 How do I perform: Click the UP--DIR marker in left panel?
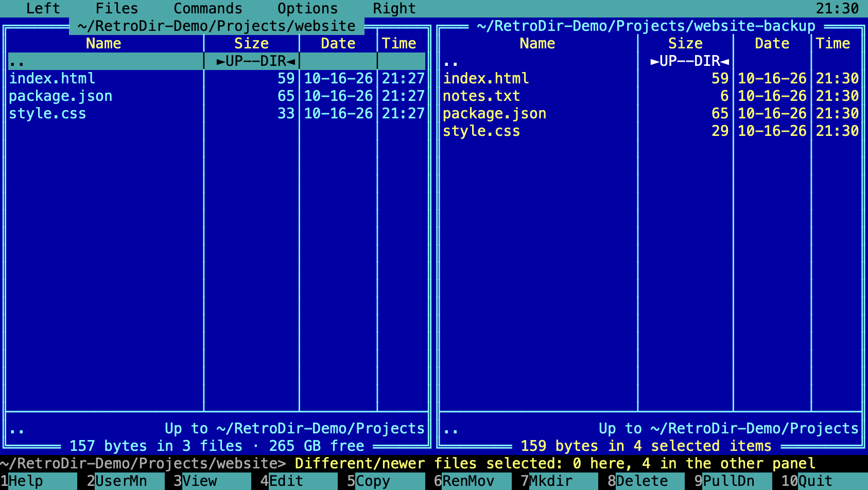pyautogui.click(x=256, y=61)
